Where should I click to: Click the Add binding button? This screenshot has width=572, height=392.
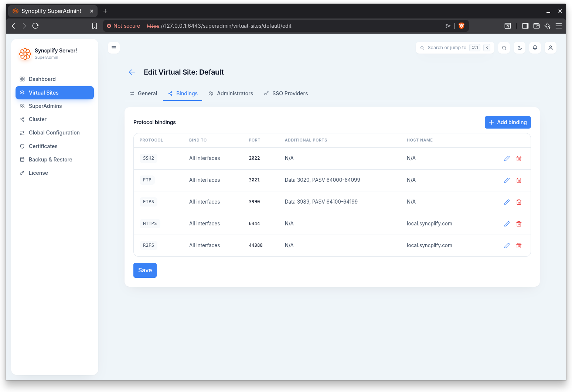click(x=508, y=122)
